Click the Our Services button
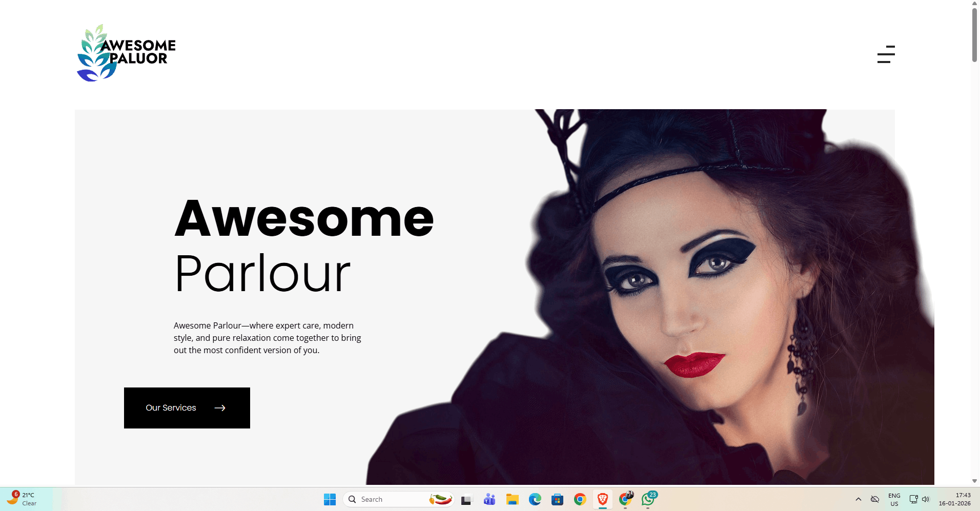 [187, 408]
